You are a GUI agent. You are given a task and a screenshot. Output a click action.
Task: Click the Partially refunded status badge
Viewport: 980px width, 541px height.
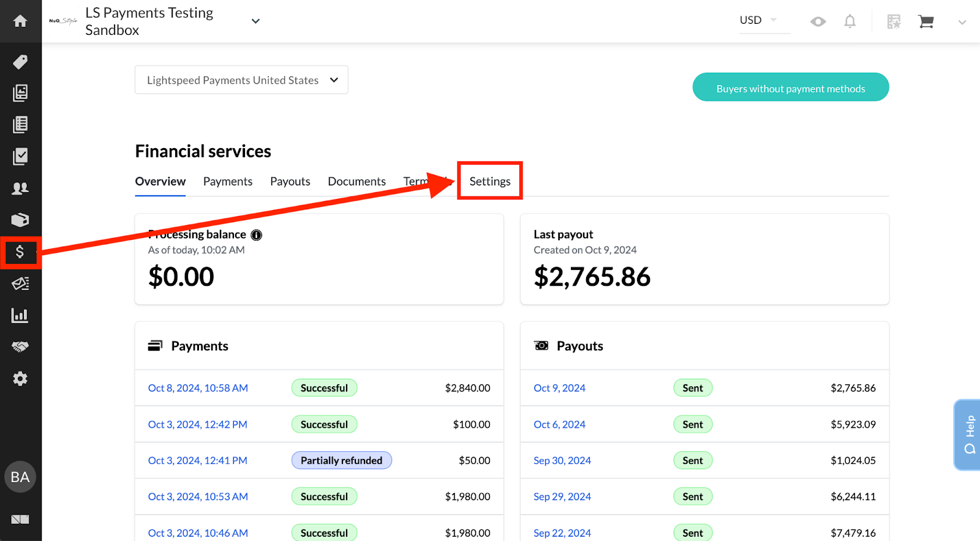pyautogui.click(x=341, y=461)
